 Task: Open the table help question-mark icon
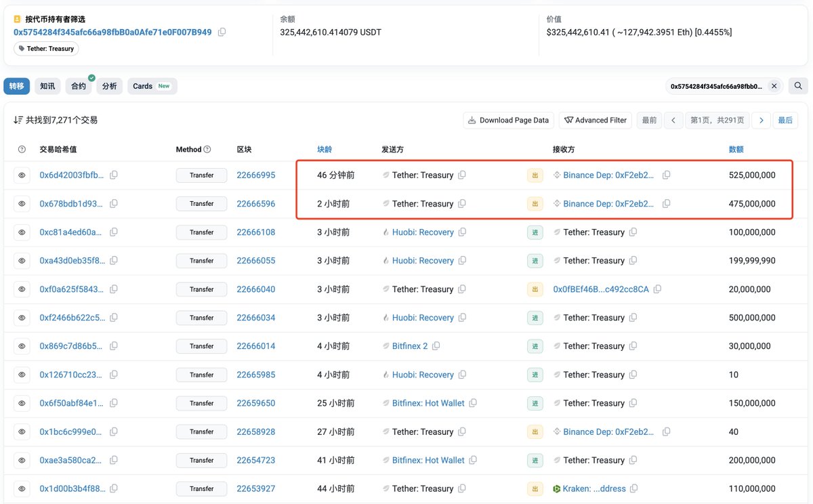pos(22,149)
